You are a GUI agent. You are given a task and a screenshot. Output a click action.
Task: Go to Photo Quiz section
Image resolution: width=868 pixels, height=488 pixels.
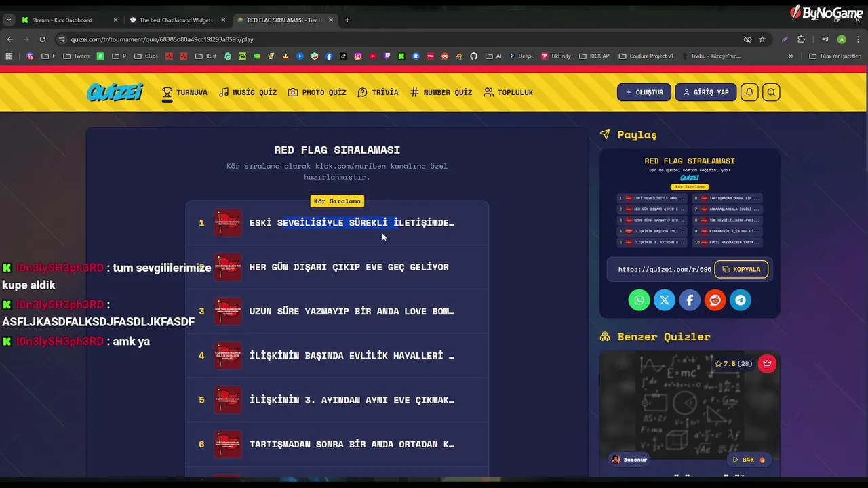[x=317, y=92]
